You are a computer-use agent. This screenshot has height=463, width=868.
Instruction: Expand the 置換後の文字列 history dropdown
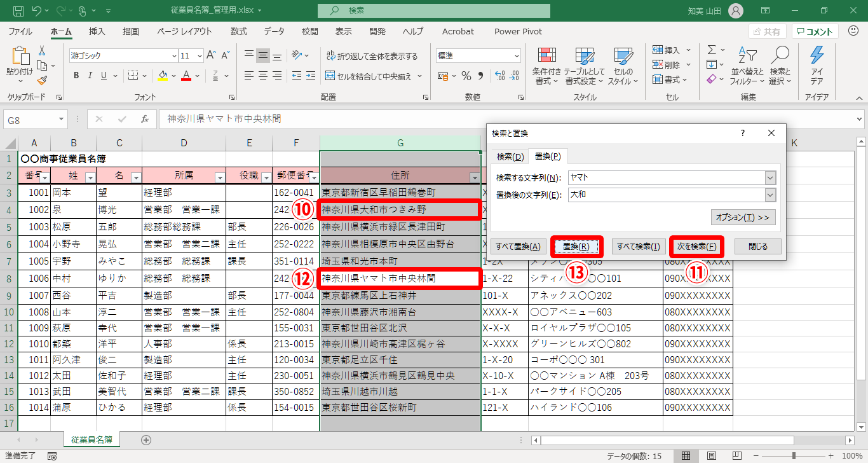click(x=771, y=195)
